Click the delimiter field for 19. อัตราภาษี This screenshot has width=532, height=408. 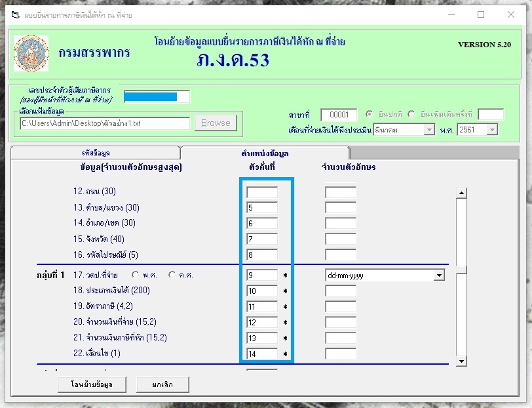coord(262,307)
